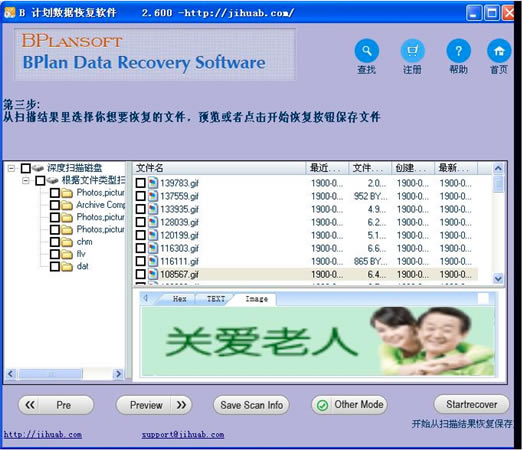The width and height of the screenshot is (523, 450).
Task: Click the file icon of 139783.gif
Action: pos(153,183)
